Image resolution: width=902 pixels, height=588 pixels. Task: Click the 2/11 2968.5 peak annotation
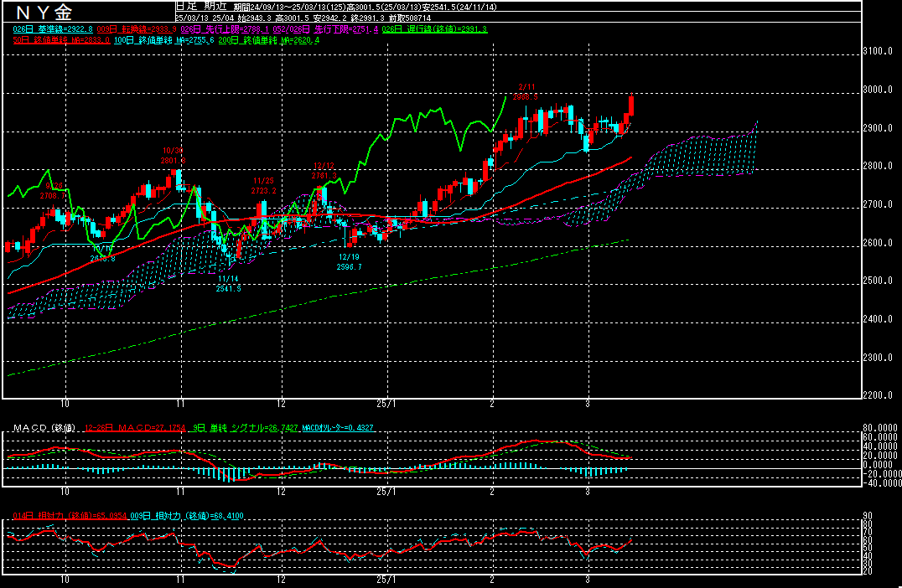pyautogui.click(x=526, y=92)
